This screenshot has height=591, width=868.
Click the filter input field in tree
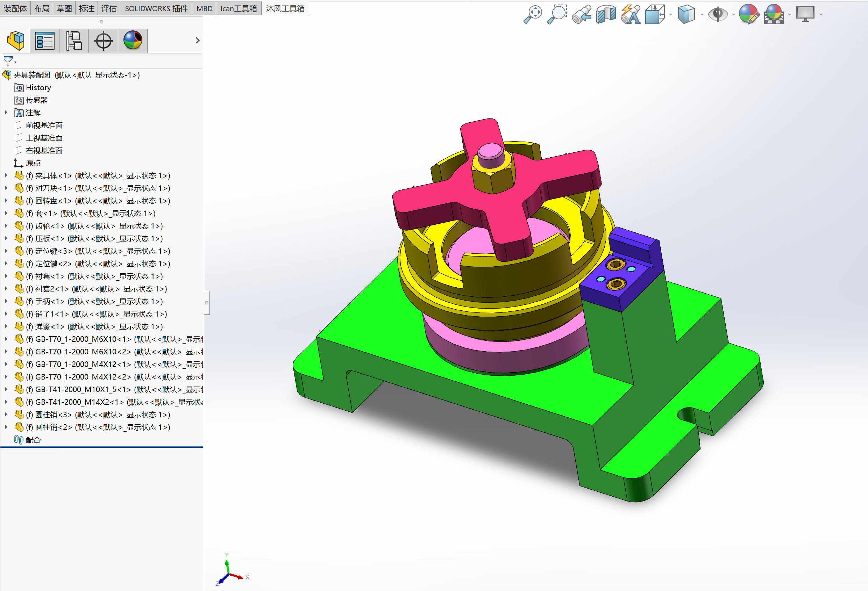point(102,60)
